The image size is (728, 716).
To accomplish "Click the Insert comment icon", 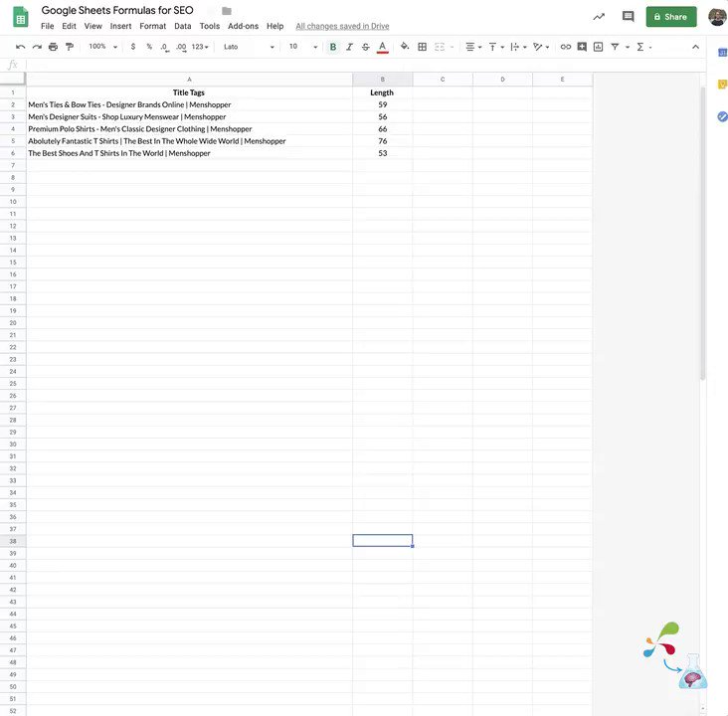I will coord(582,47).
